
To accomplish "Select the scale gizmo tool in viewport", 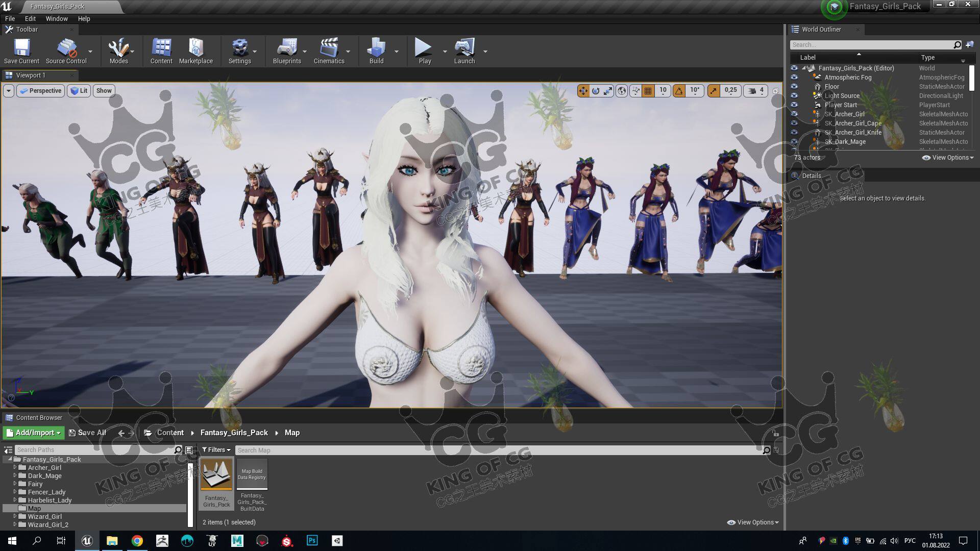I will point(608,91).
